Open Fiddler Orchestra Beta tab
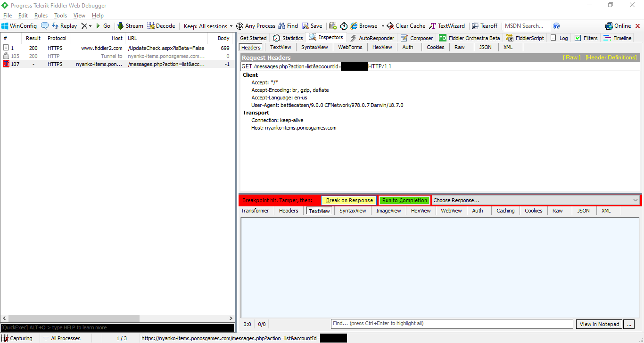The height and width of the screenshot is (343, 644). coord(470,38)
